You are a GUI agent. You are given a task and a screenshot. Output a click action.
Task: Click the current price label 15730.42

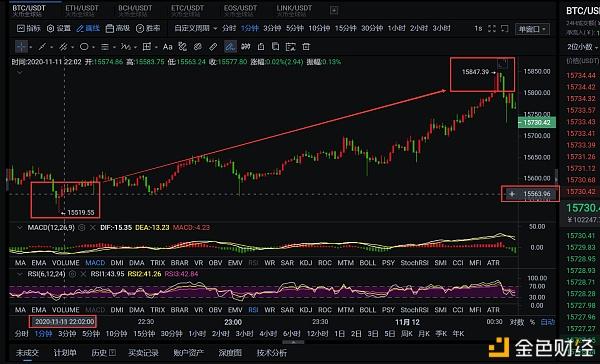(x=536, y=122)
